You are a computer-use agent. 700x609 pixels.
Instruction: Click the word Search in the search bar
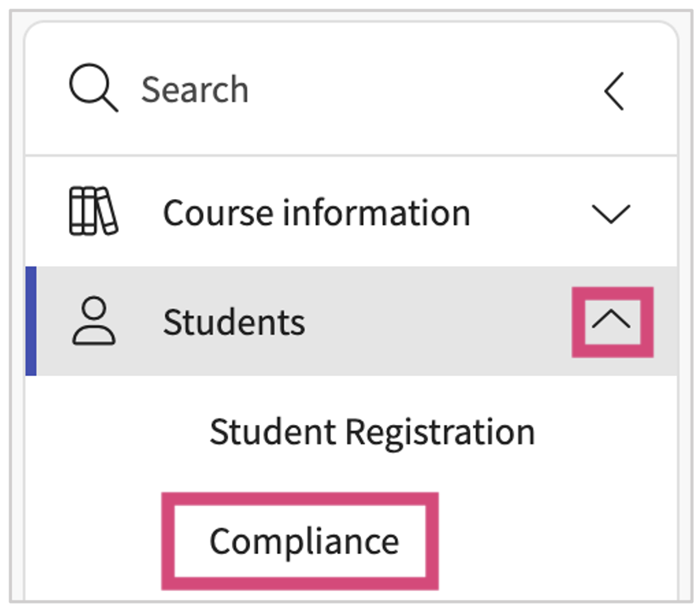pyautogui.click(x=194, y=90)
